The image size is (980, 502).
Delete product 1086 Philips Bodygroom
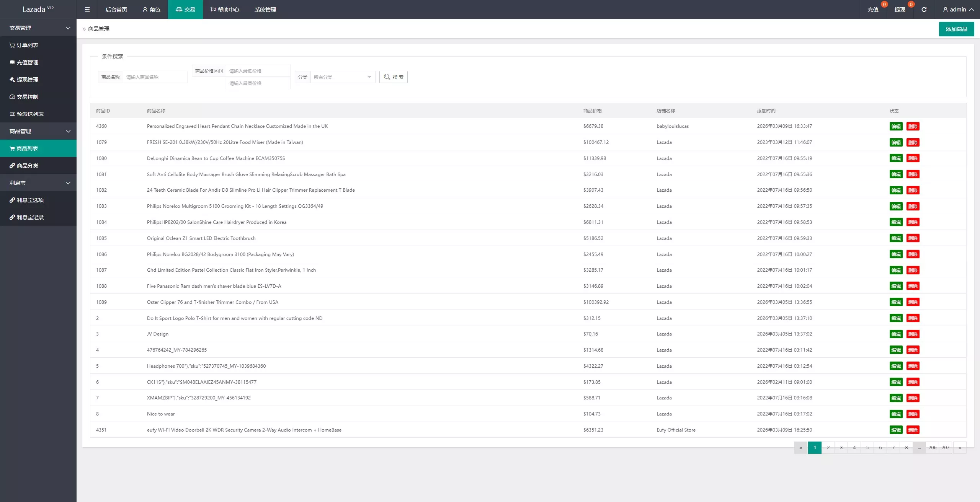tap(913, 254)
